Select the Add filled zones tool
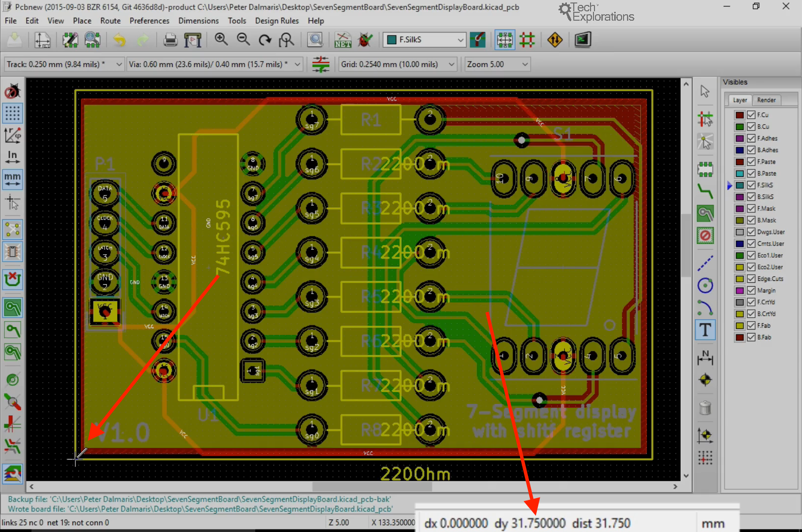The image size is (802, 532). point(705,213)
